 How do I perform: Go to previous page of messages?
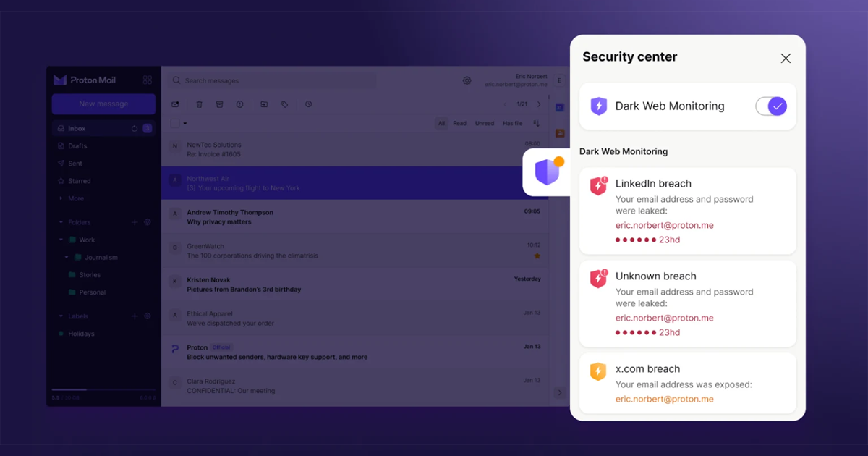[x=506, y=104]
